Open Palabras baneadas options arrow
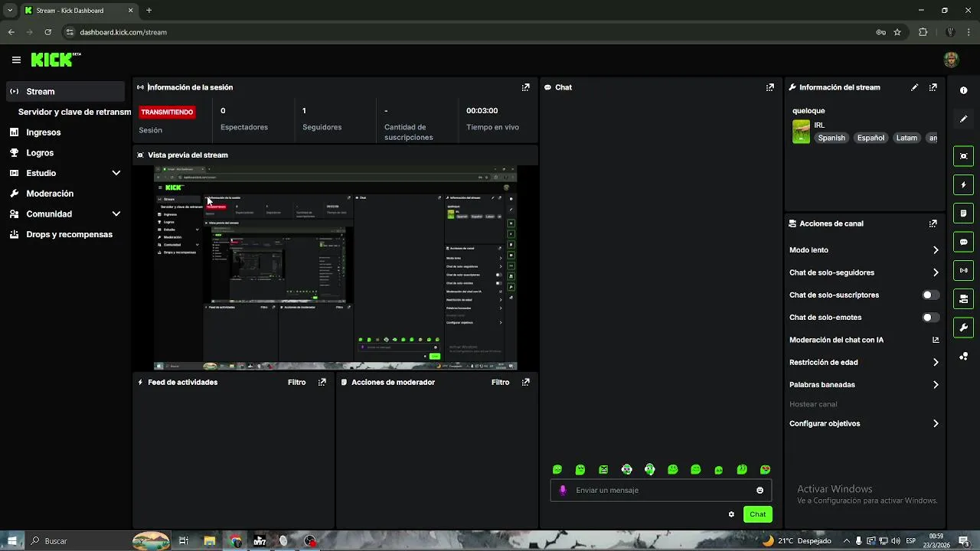The width and height of the screenshot is (980, 551). [936, 385]
